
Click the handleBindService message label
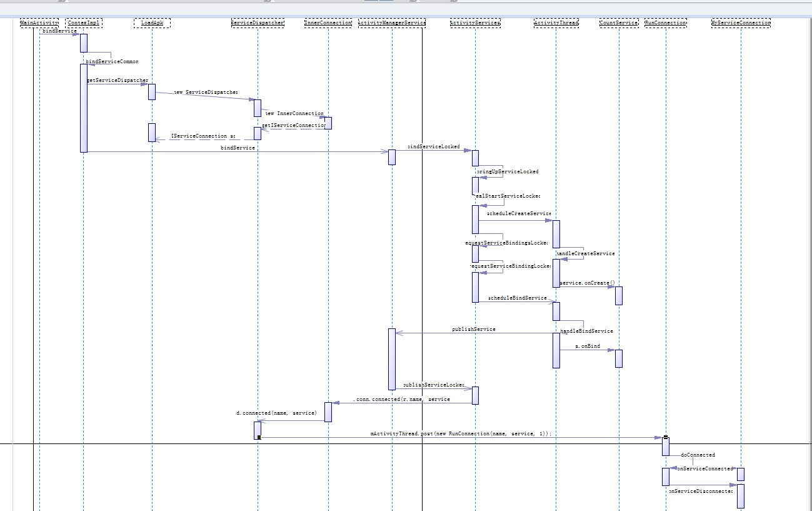[586, 331]
